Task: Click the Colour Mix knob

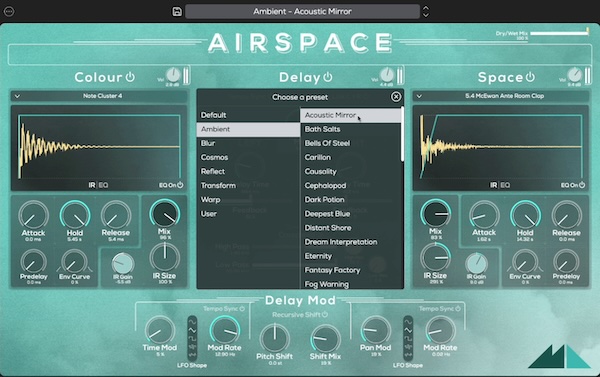Action: (165, 214)
